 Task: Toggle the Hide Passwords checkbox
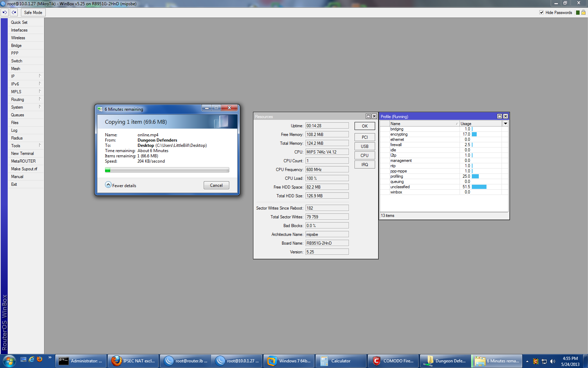tap(541, 13)
